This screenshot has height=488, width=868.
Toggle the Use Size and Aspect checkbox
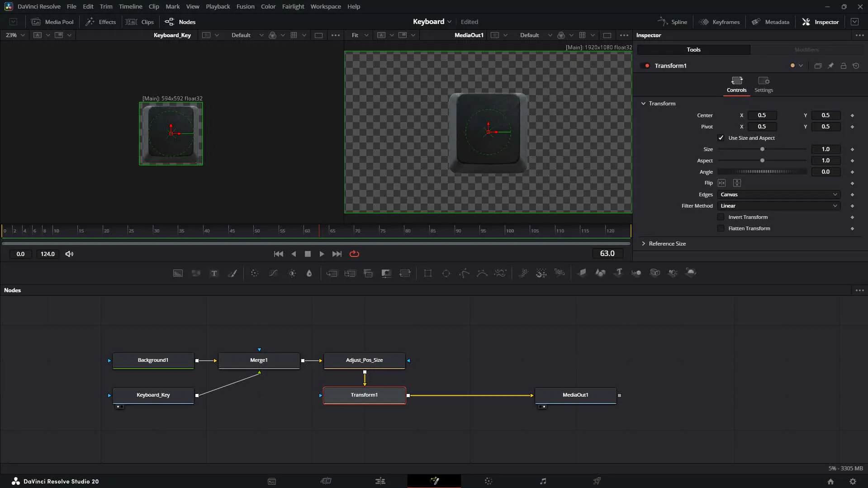click(x=721, y=138)
